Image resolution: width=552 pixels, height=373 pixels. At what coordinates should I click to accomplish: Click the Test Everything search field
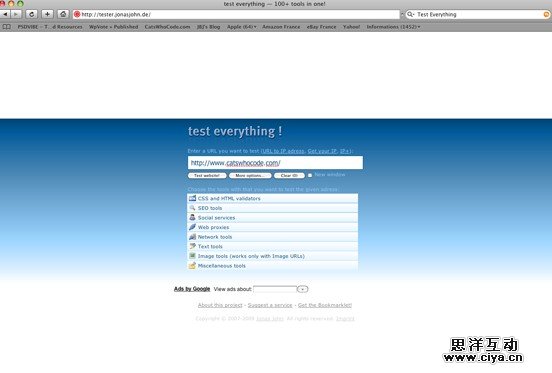point(477,14)
